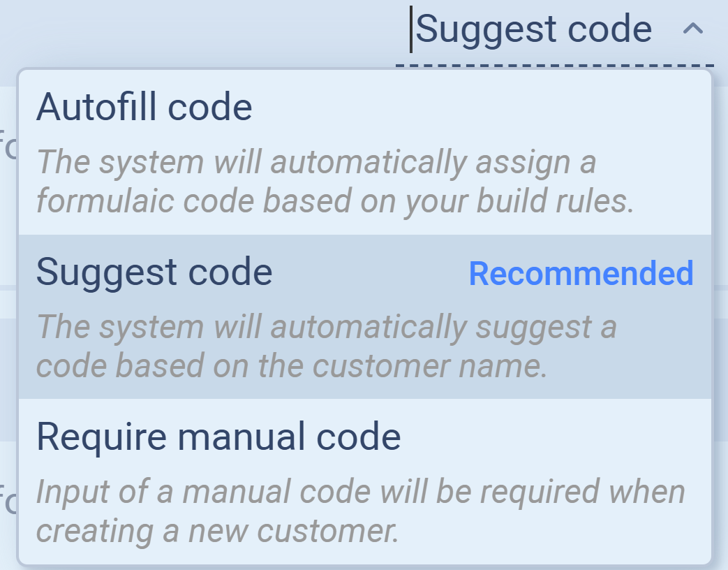Click the description under Suggest code option
The height and width of the screenshot is (570, 728).
(326, 346)
